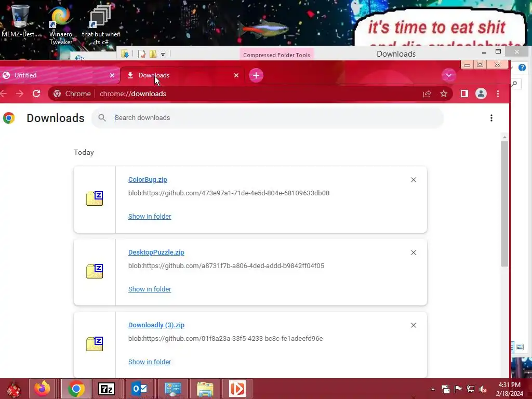
Task: Click Explorer new folder quick access icon
Action: pyautogui.click(x=153, y=54)
